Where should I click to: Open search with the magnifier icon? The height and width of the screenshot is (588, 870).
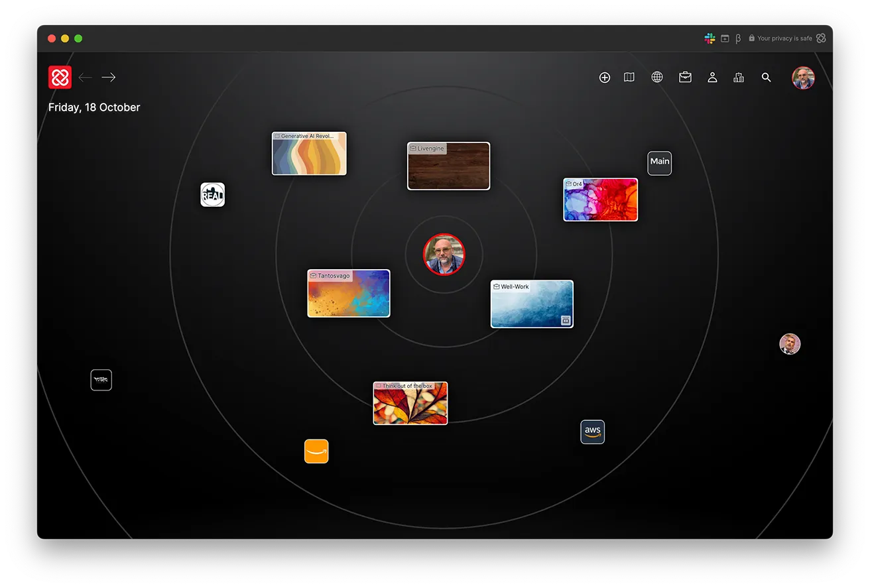[767, 78]
